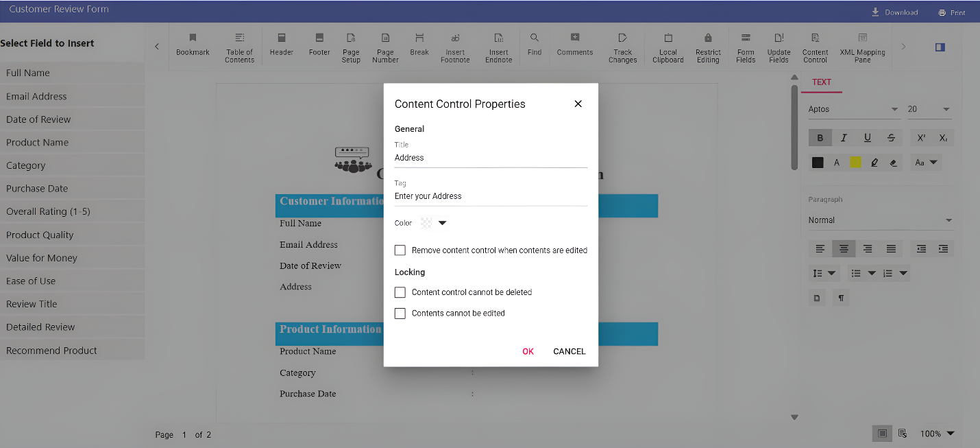Image resolution: width=980 pixels, height=448 pixels.
Task: Toggle the properties pane icon
Action: 940,47
